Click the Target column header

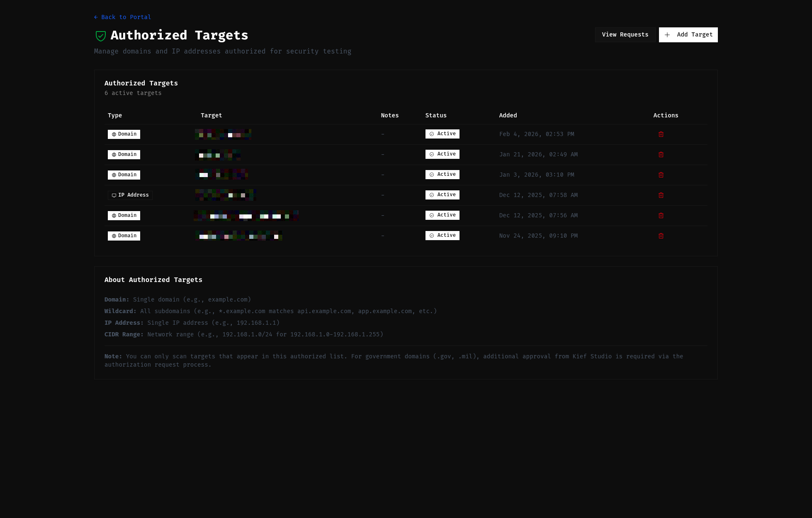[211, 115]
